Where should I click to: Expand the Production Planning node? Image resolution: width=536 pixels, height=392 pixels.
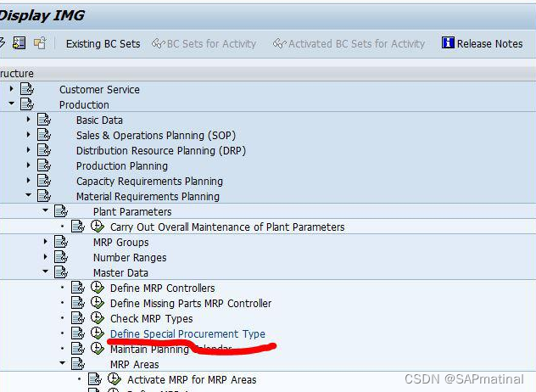pyautogui.click(x=29, y=165)
